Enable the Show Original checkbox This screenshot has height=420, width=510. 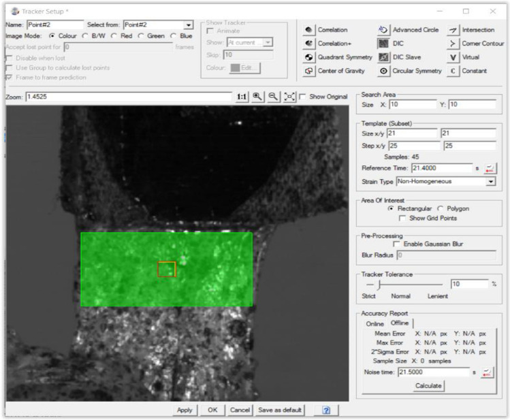pos(302,97)
